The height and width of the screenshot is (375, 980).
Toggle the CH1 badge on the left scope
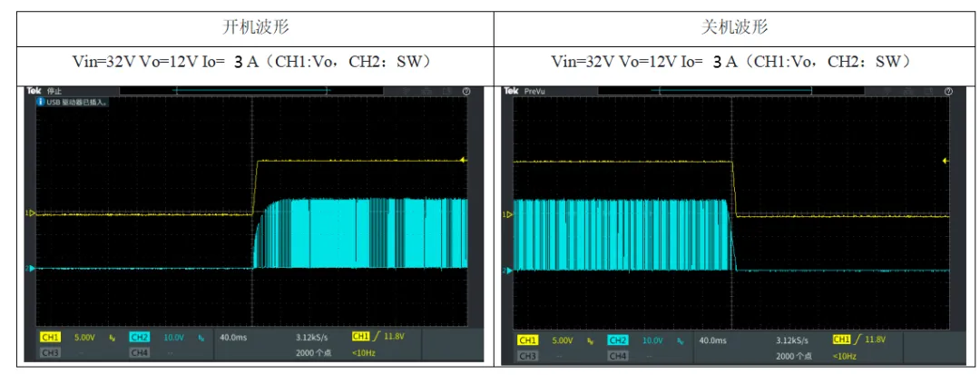tap(51, 337)
